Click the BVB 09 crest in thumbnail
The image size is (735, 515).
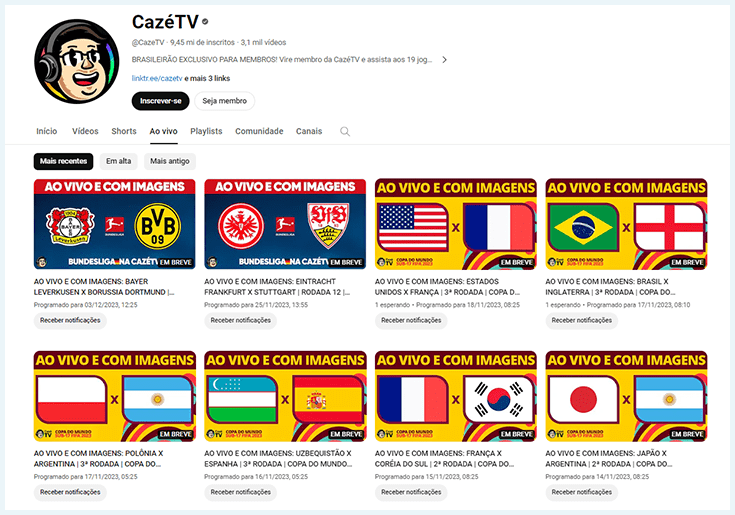[158, 226]
